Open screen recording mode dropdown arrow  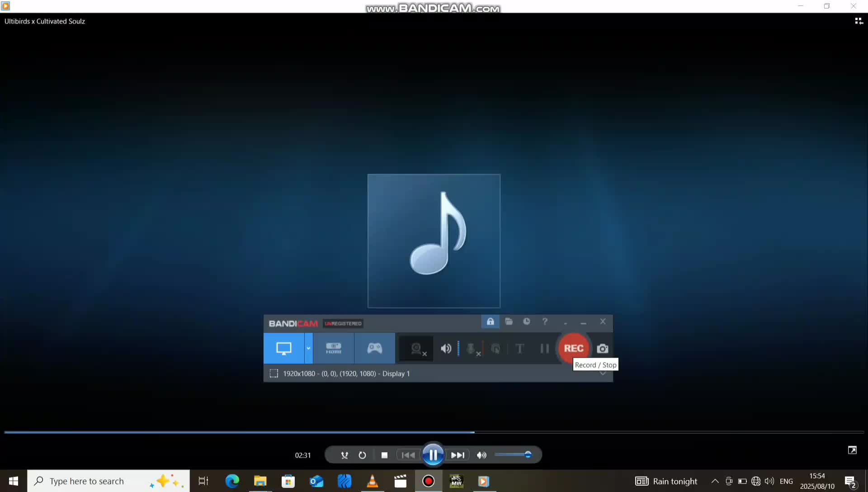[x=308, y=348]
